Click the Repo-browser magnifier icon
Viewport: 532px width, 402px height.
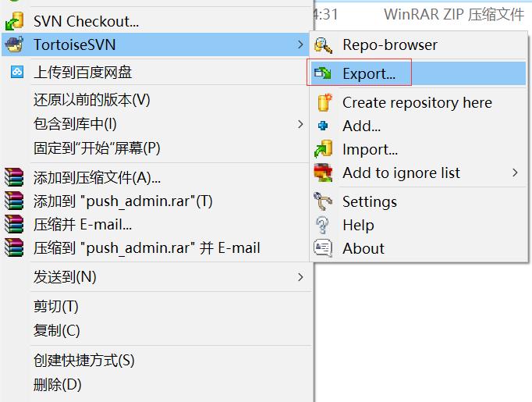pos(323,45)
